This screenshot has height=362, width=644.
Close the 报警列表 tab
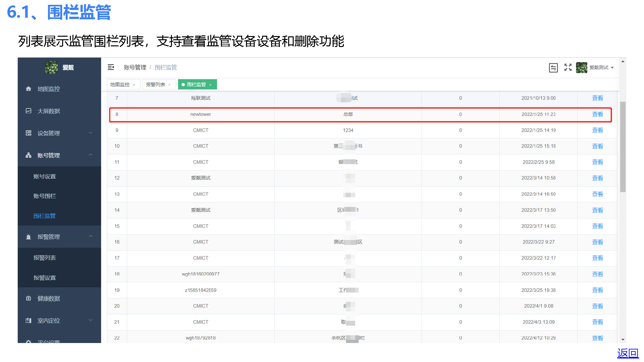point(169,85)
